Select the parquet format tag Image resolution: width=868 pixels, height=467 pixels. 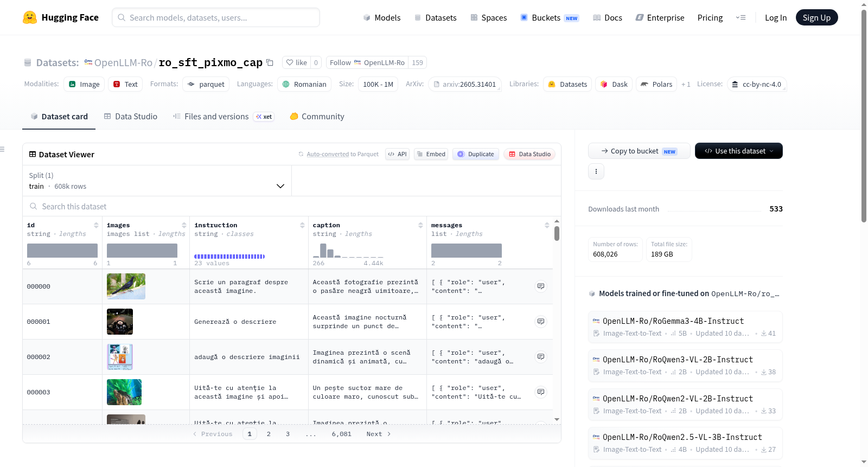tap(206, 84)
